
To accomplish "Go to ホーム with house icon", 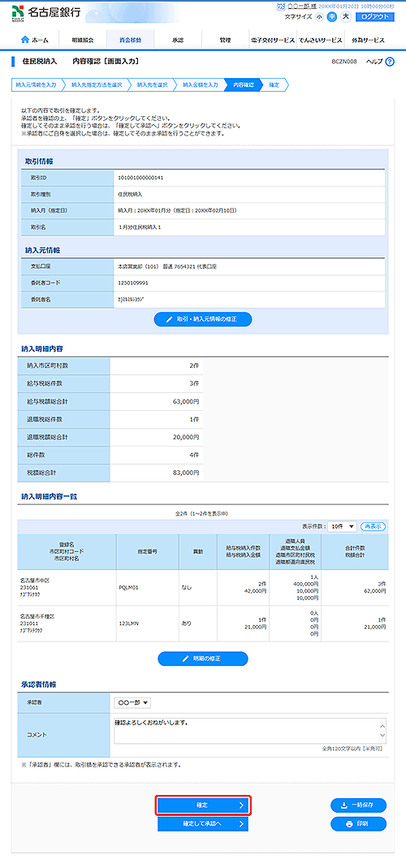I will (34, 41).
